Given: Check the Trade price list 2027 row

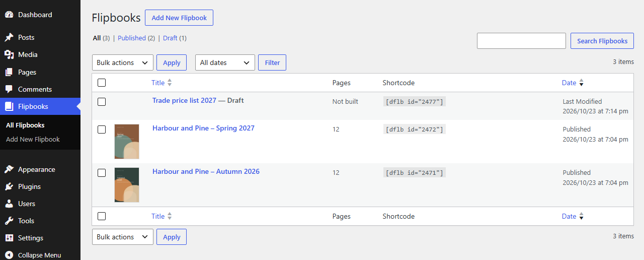Looking at the screenshot, I should [x=102, y=102].
